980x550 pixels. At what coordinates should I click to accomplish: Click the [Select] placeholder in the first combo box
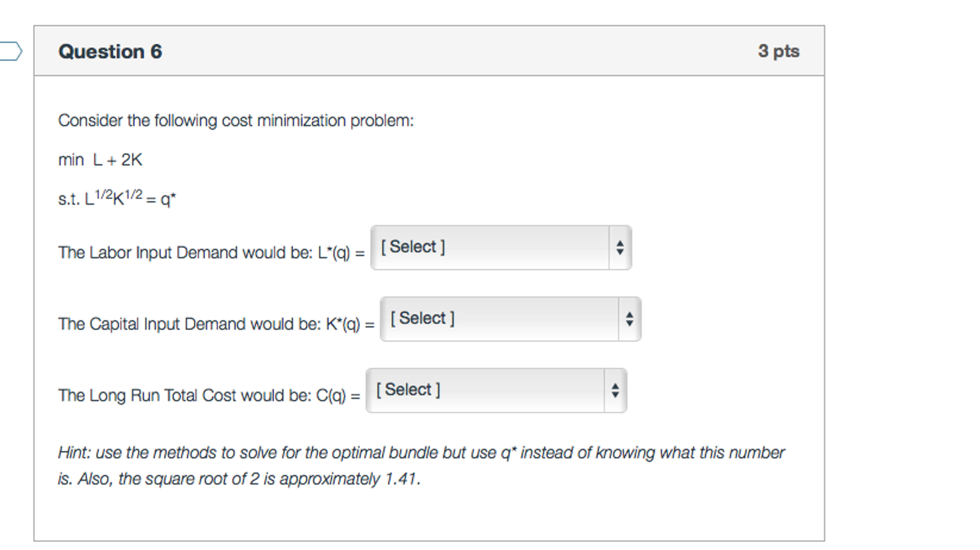click(412, 246)
